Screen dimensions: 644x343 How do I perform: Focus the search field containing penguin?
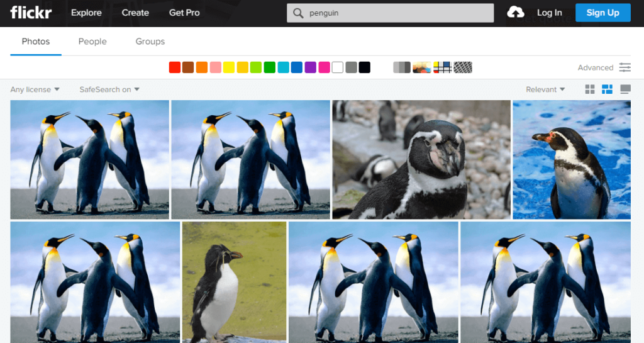[390, 13]
